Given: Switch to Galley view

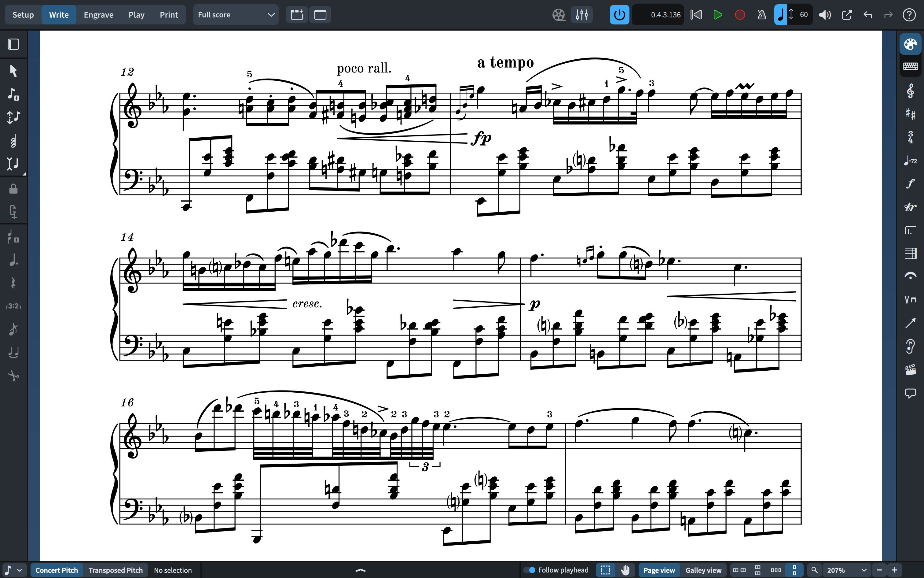Looking at the screenshot, I should tap(703, 570).
